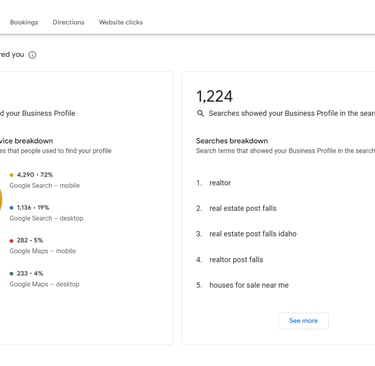
Task: Click the orange dot for Search mobile
Action: 11,175
